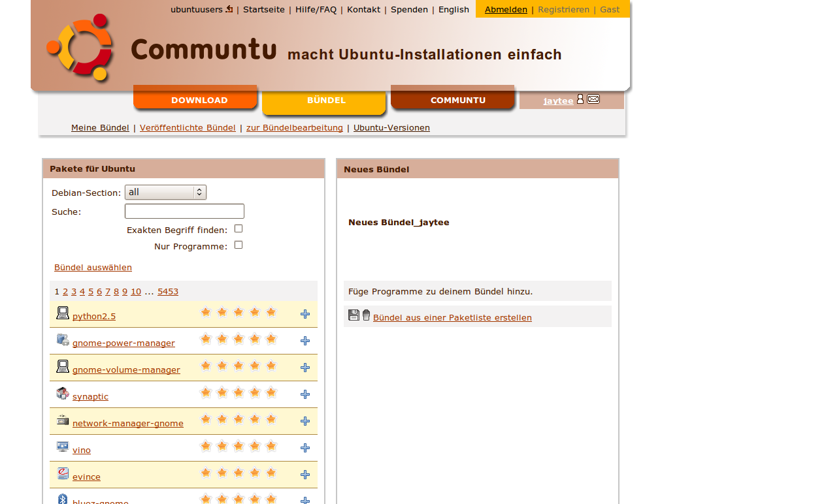Click the Gast link
The image size is (826, 504).
coord(610,9)
